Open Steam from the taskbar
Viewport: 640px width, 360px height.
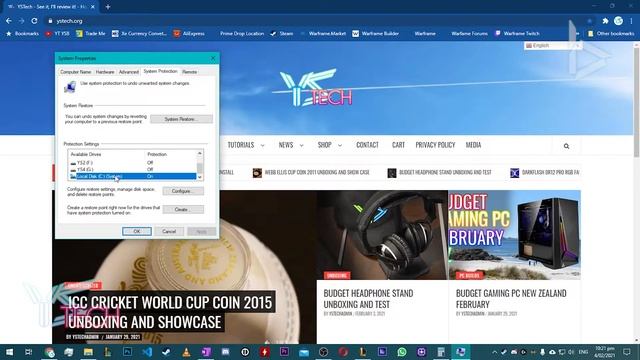click(166, 352)
